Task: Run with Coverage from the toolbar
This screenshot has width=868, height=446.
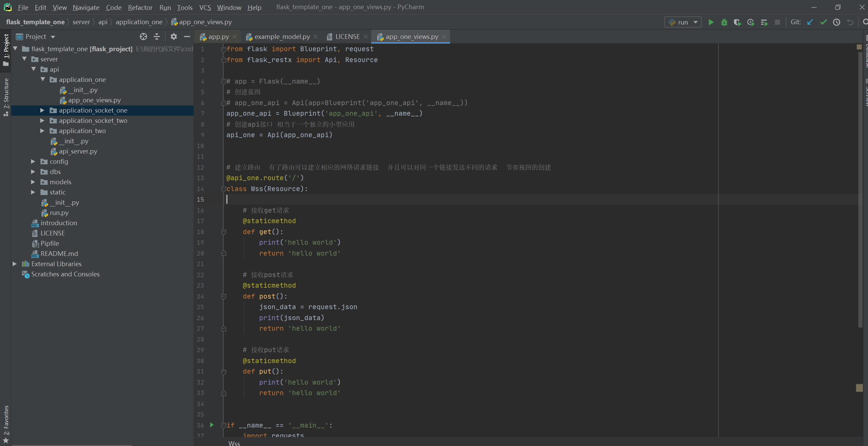Action: pyautogui.click(x=737, y=23)
